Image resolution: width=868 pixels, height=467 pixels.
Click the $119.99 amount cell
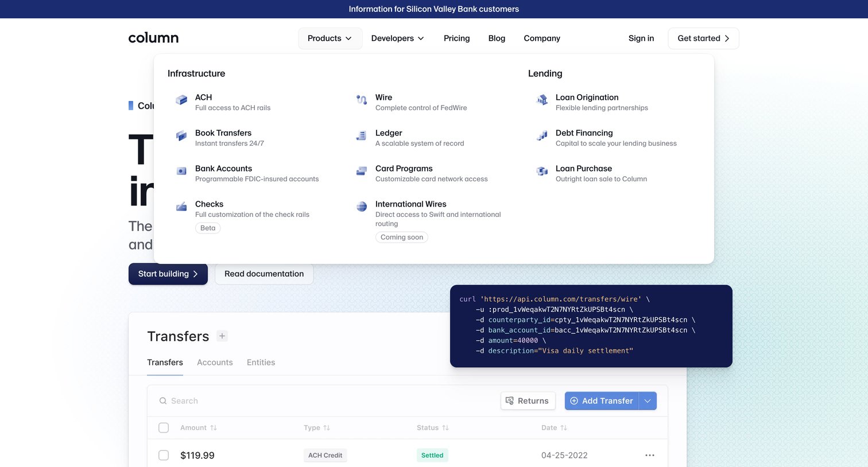point(197,456)
